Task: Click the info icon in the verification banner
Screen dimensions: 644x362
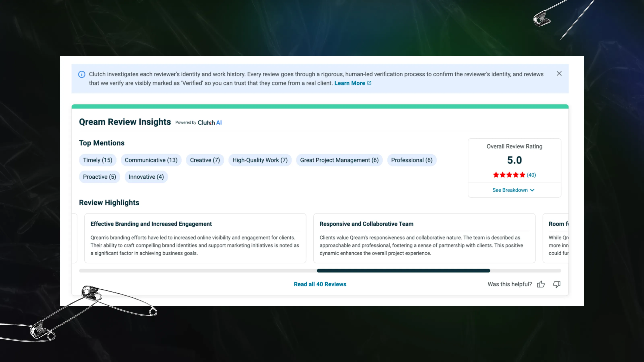Action: (x=82, y=74)
